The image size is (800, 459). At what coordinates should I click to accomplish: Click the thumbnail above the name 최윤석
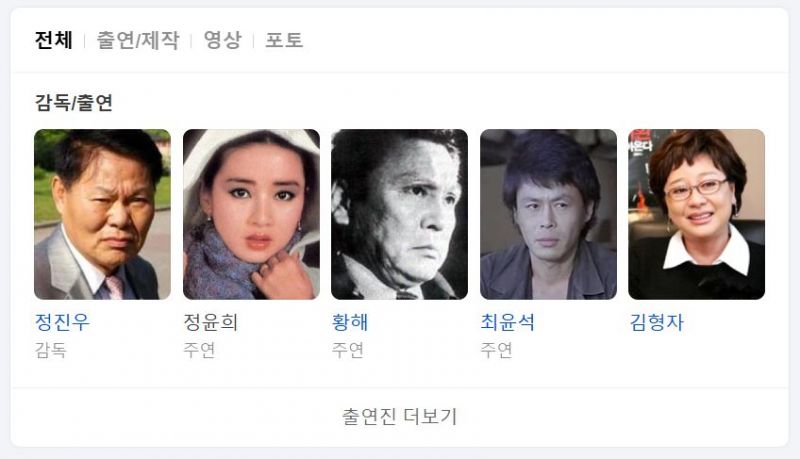click(548, 214)
